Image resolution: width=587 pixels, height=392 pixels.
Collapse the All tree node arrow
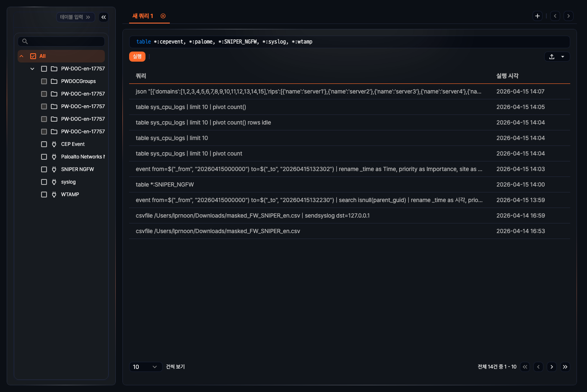[x=21, y=56]
